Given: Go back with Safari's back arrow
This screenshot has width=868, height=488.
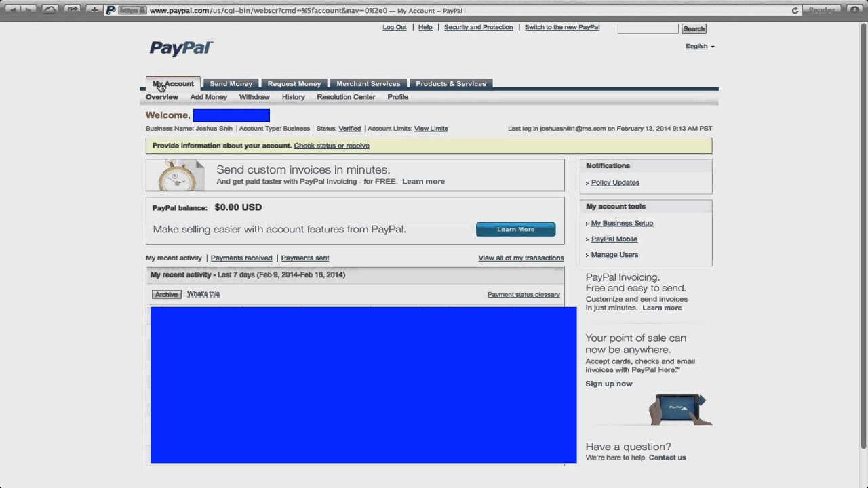Looking at the screenshot, I should (x=13, y=10).
